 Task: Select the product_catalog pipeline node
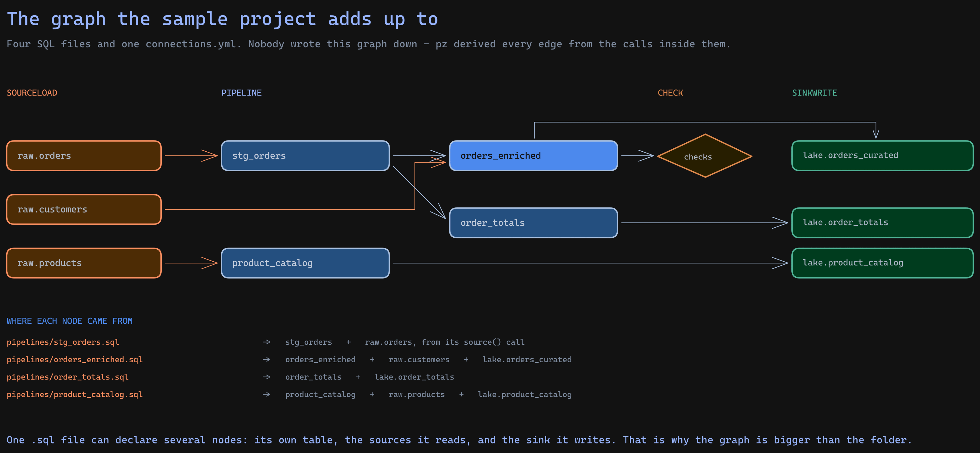click(305, 263)
